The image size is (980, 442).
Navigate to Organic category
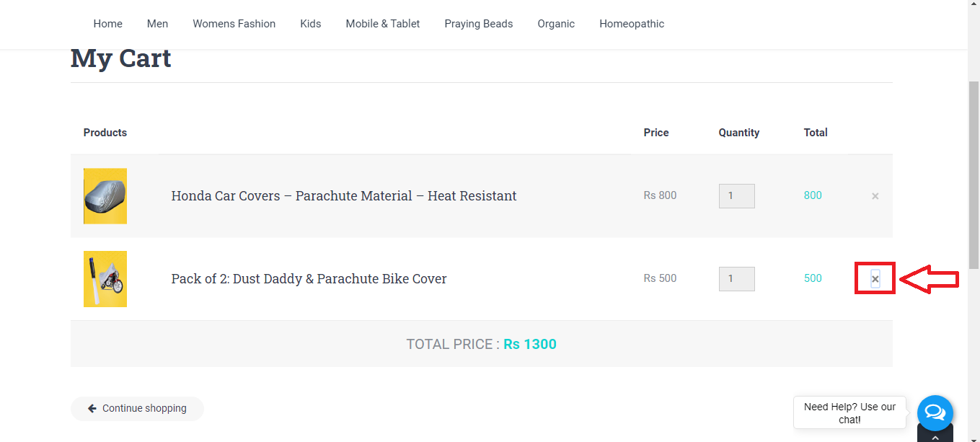point(555,24)
